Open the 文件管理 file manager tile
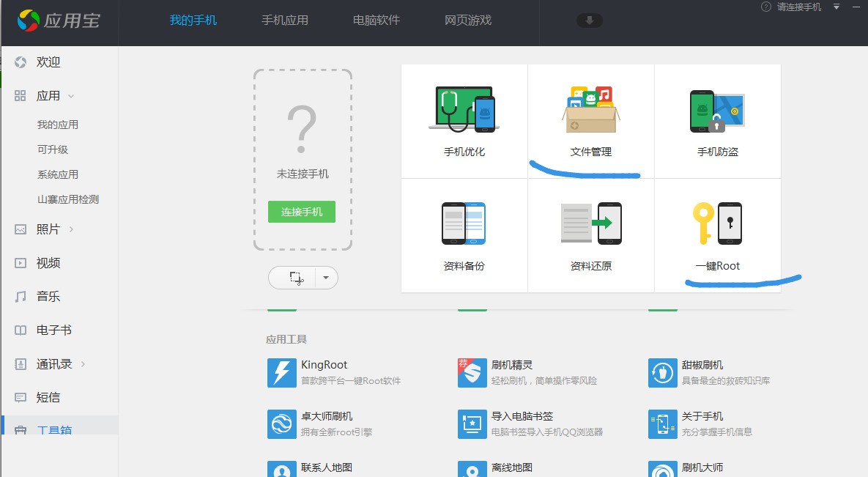Image resolution: width=868 pixels, height=477 pixels. tap(590, 121)
